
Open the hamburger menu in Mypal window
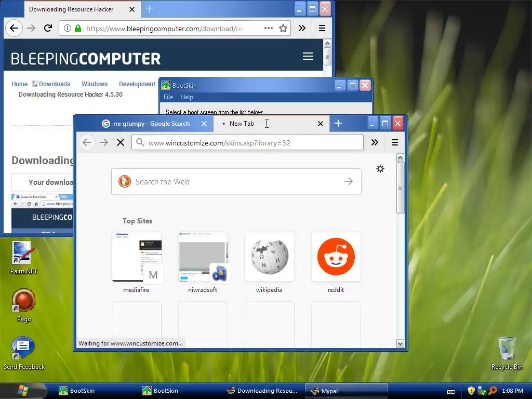pyautogui.click(x=395, y=142)
